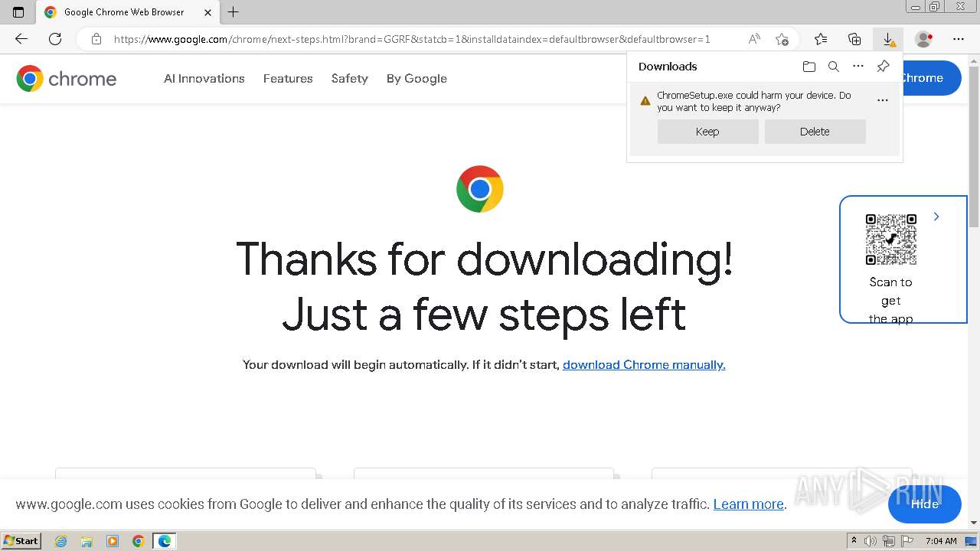Screen dimensions: 980x551
Task: Pin the Downloads panel
Action: point(883,67)
